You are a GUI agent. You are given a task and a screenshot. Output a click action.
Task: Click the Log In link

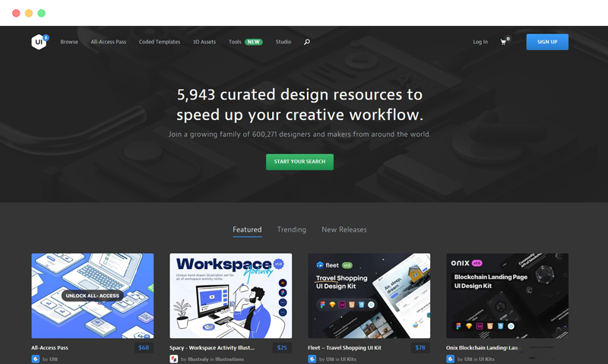point(480,42)
